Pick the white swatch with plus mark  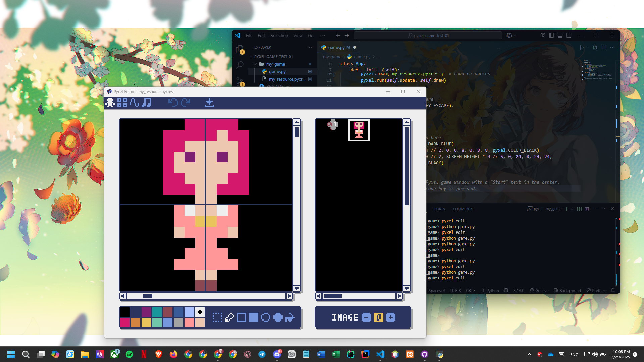(x=200, y=312)
